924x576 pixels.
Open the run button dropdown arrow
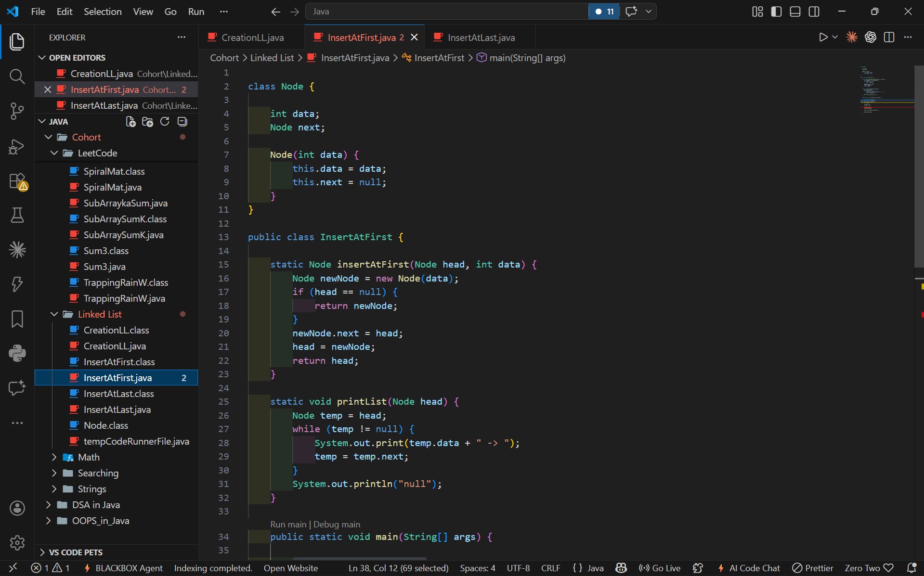tap(835, 38)
